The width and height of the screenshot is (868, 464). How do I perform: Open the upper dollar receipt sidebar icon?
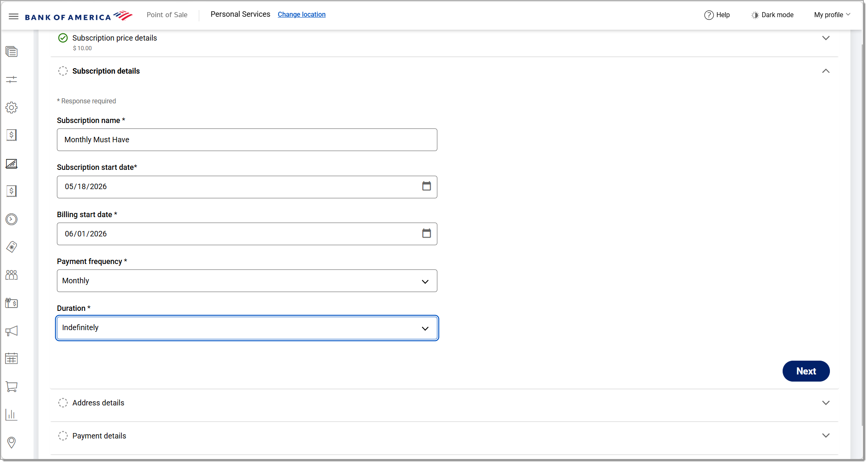(x=11, y=135)
